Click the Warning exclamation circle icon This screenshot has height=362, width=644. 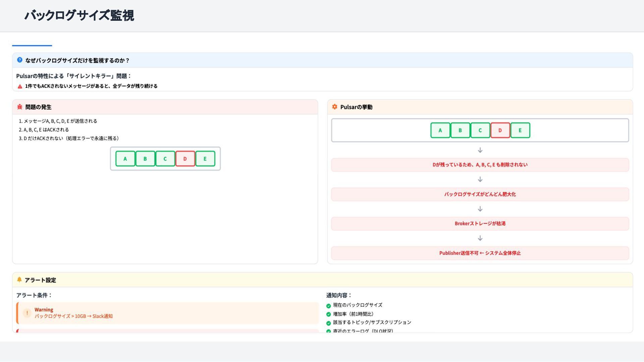(27, 313)
